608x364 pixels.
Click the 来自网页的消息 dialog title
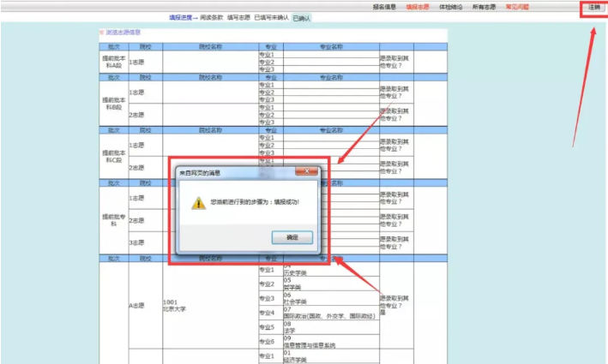coord(200,173)
